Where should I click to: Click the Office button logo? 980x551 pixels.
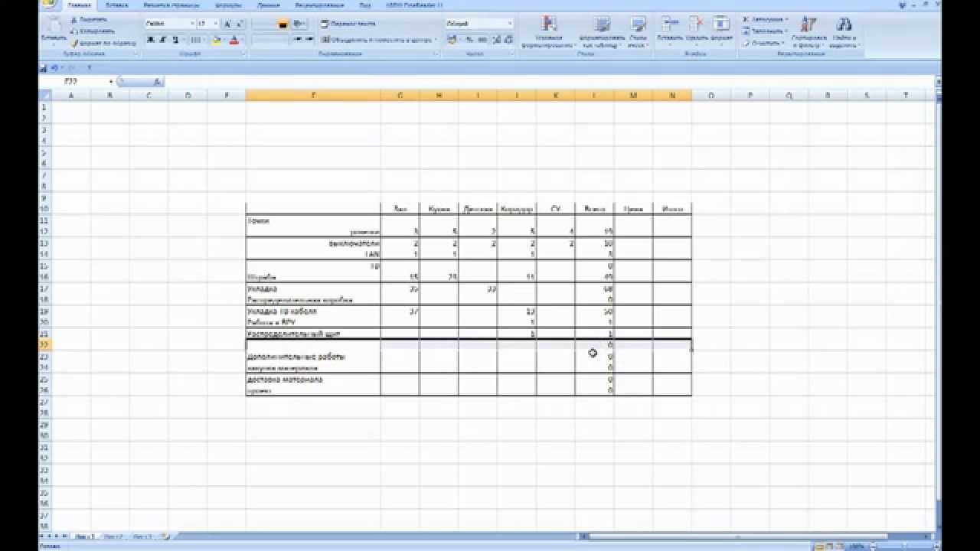pyautogui.click(x=47, y=4)
